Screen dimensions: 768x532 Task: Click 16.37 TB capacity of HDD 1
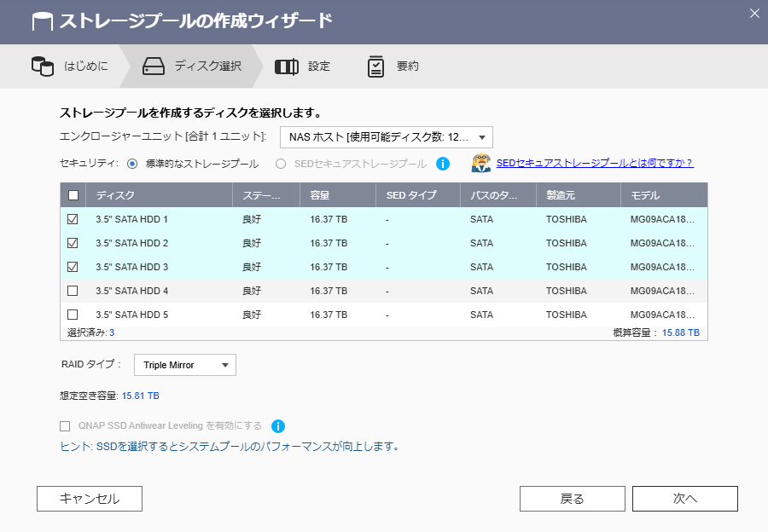pos(329,219)
